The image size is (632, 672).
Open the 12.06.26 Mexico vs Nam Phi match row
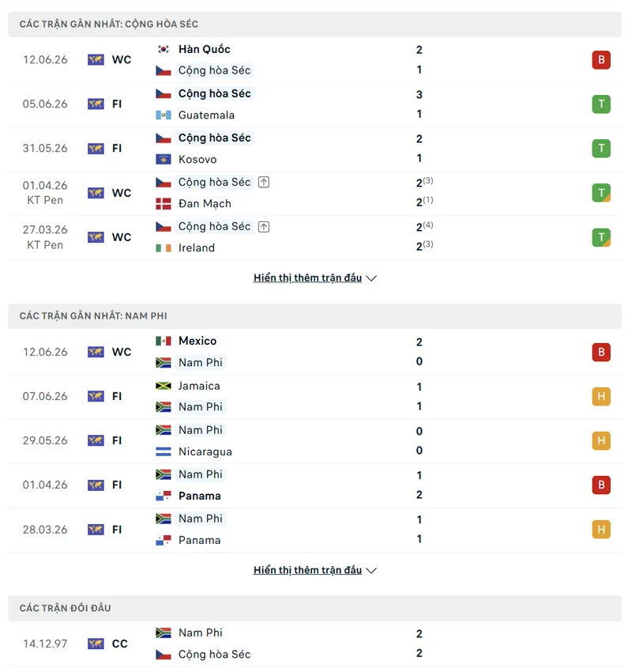[x=314, y=352]
